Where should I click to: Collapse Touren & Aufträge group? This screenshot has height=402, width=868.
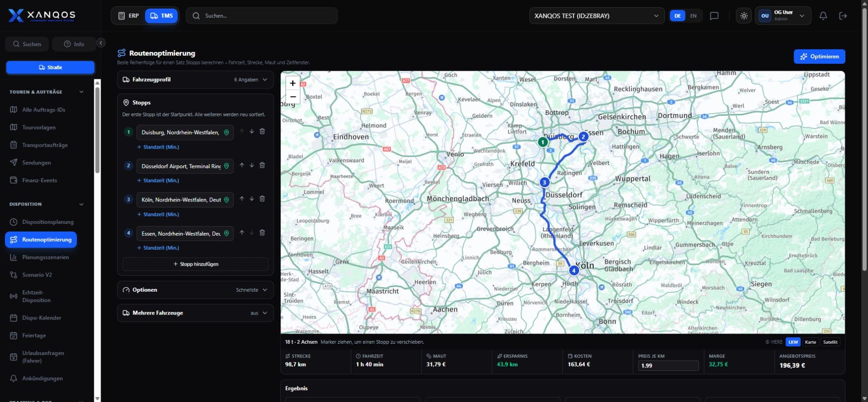pyautogui.click(x=46, y=92)
